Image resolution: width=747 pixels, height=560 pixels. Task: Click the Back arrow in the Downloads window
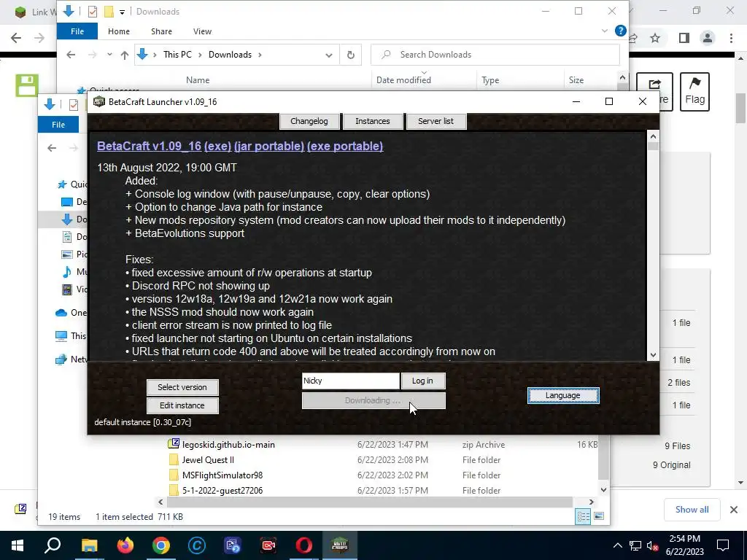pos(71,55)
